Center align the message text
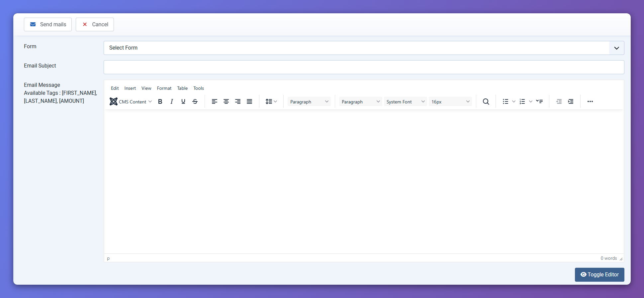644x298 pixels. click(226, 101)
